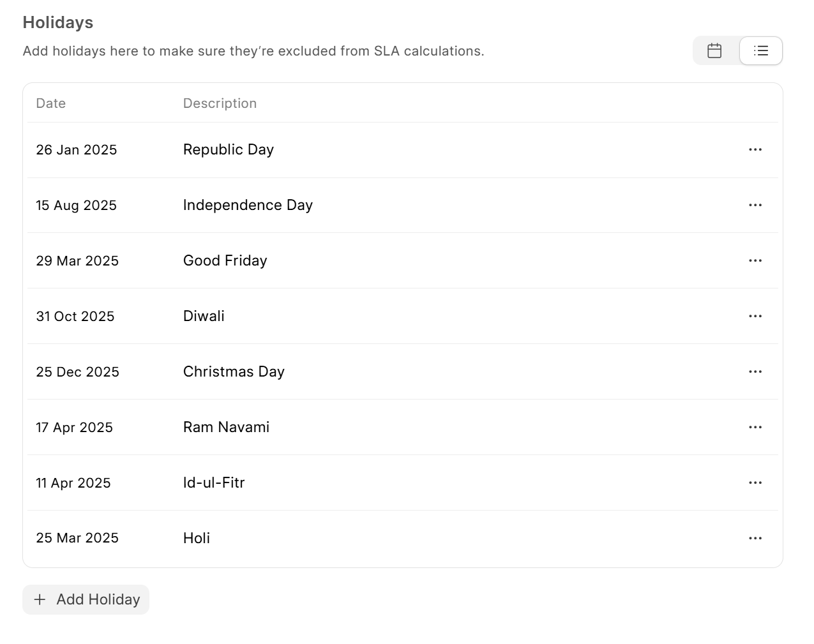Open options menu for Republic Day

[x=755, y=149]
